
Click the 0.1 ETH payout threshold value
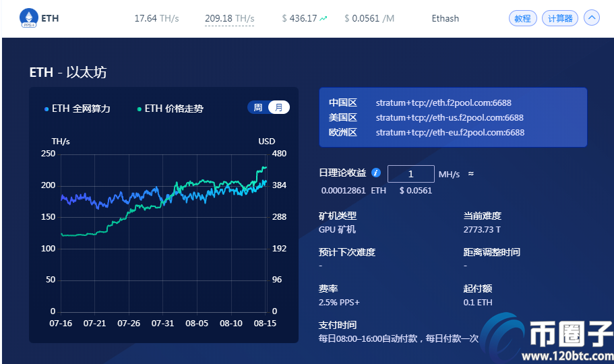[x=478, y=303]
